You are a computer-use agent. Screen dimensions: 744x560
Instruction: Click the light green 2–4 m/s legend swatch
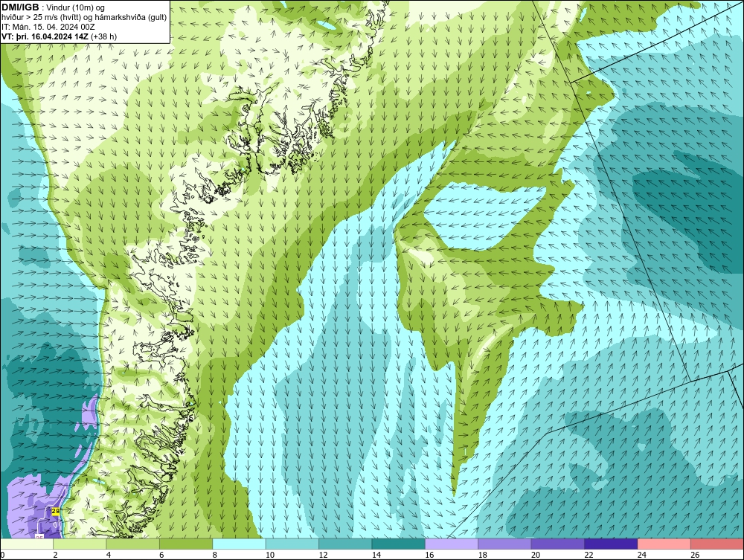click(80, 544)
